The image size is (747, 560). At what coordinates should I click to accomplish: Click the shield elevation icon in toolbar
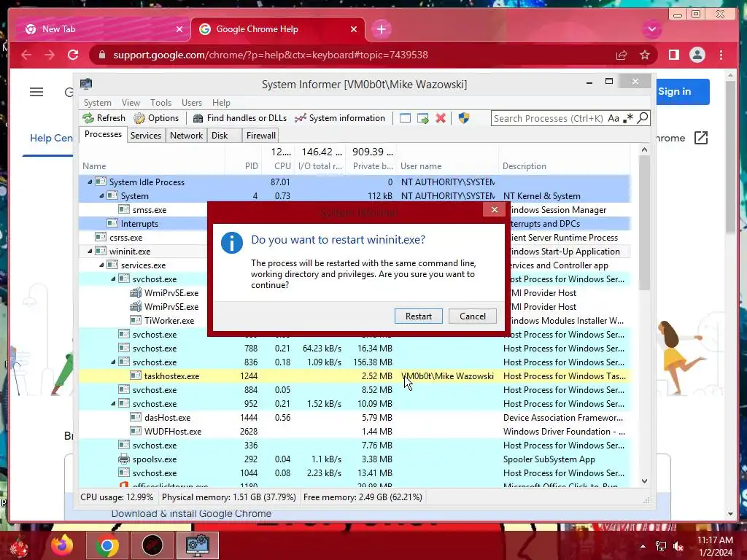pos(464,118)
